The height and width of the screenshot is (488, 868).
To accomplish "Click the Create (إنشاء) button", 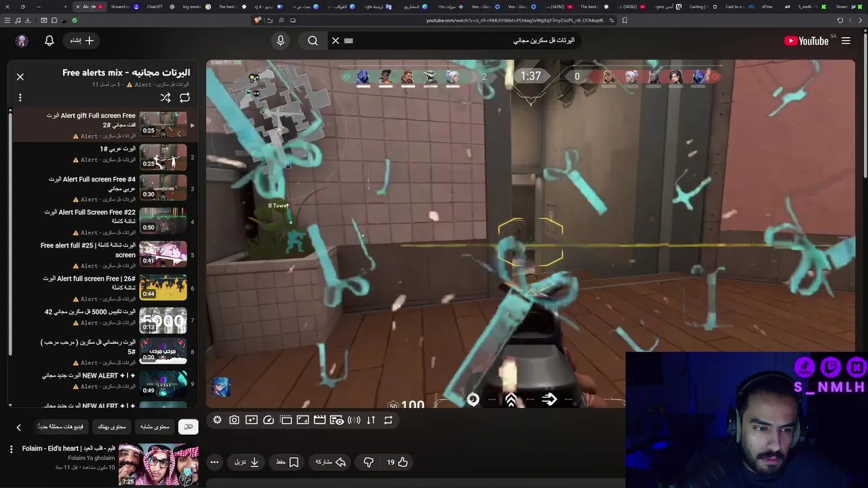I will coord(82,41).
